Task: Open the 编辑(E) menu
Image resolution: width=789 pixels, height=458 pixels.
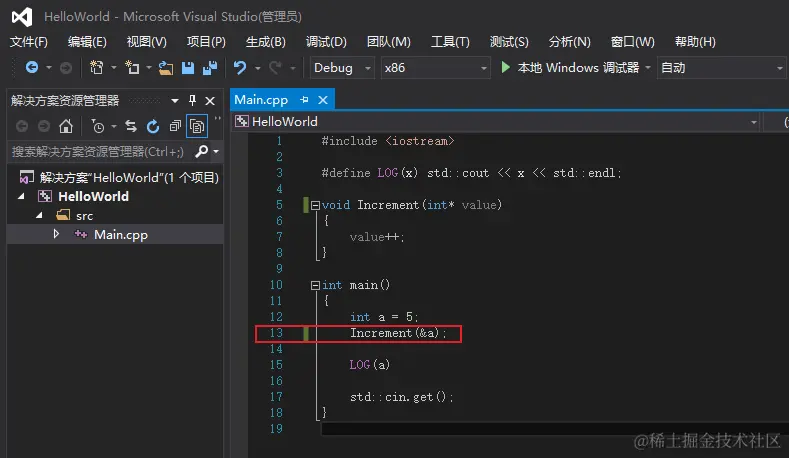Action: 88,42
